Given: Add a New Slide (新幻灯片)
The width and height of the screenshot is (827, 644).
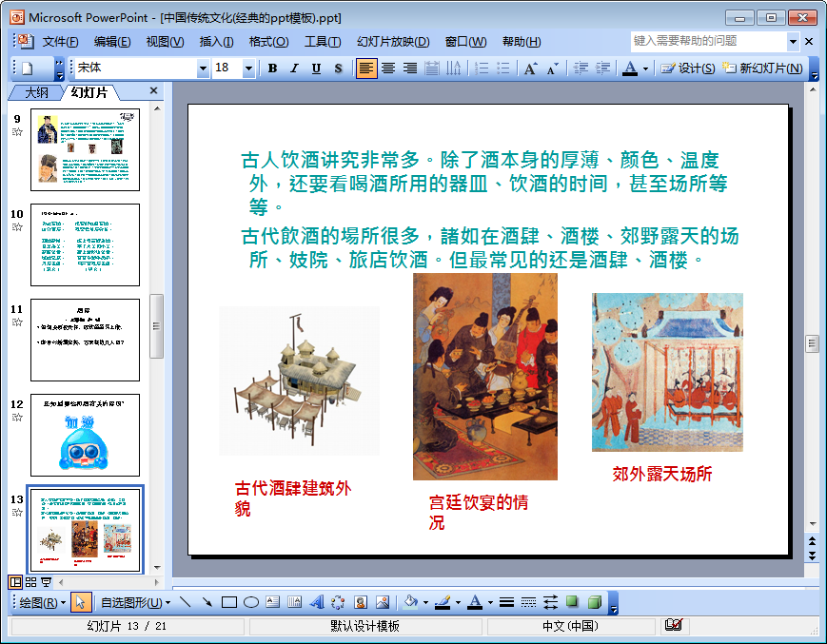Looking at the screenshot, I should click(x=762, y=68).
